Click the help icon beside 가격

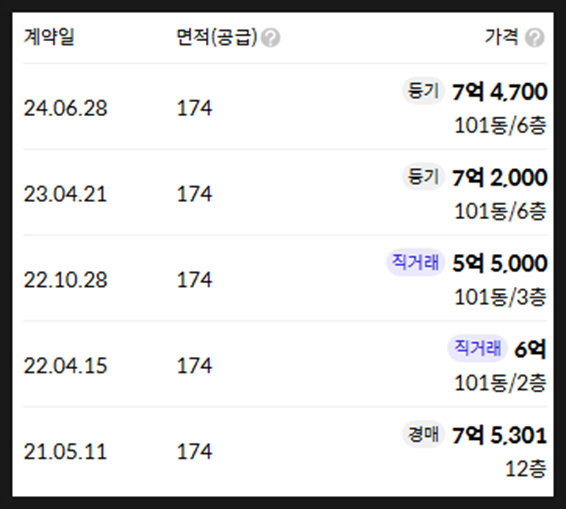(535, 38)
